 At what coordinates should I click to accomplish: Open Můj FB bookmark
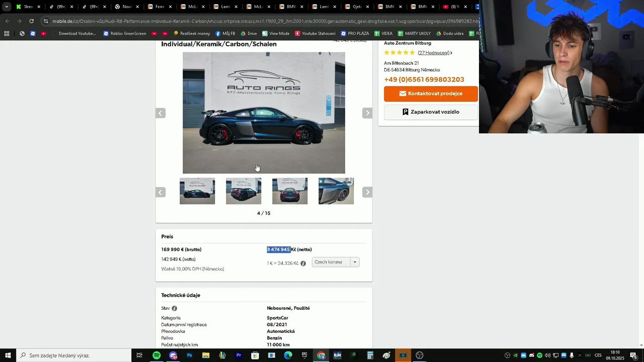(225, 34)
